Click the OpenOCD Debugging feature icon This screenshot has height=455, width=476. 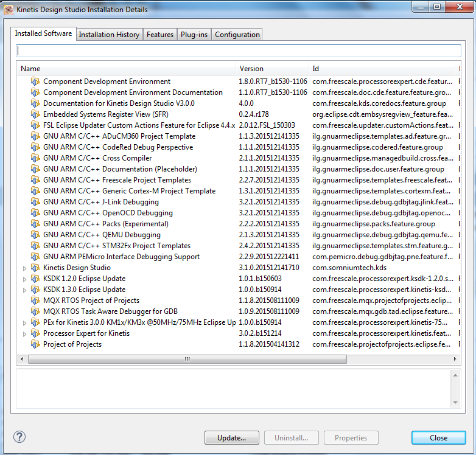click(x=35, y=213)
